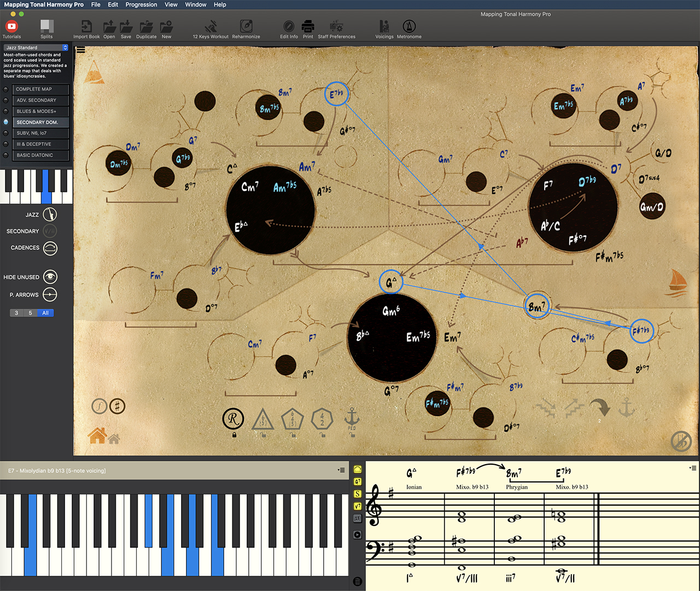Image resolution: width=700 pixels, height=591 pixels.
Task: Click the PED anchor icon
Action: (352, 419)
